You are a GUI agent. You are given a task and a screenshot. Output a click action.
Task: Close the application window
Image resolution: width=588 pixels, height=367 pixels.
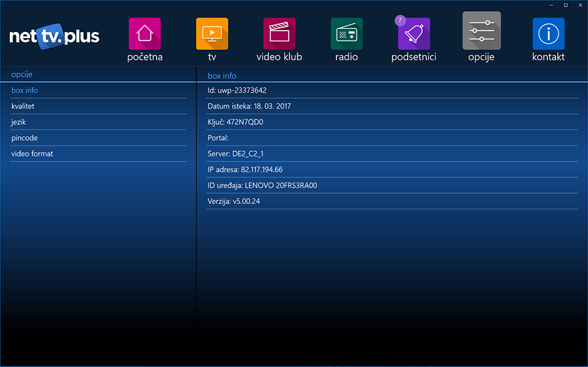tap(580, 5)
